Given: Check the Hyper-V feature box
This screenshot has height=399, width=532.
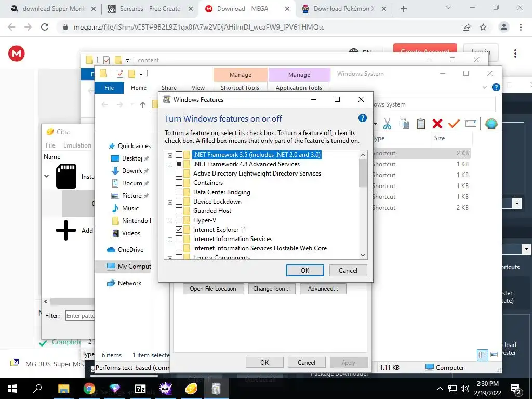Looking at the screenshot, I should point(179,220).
